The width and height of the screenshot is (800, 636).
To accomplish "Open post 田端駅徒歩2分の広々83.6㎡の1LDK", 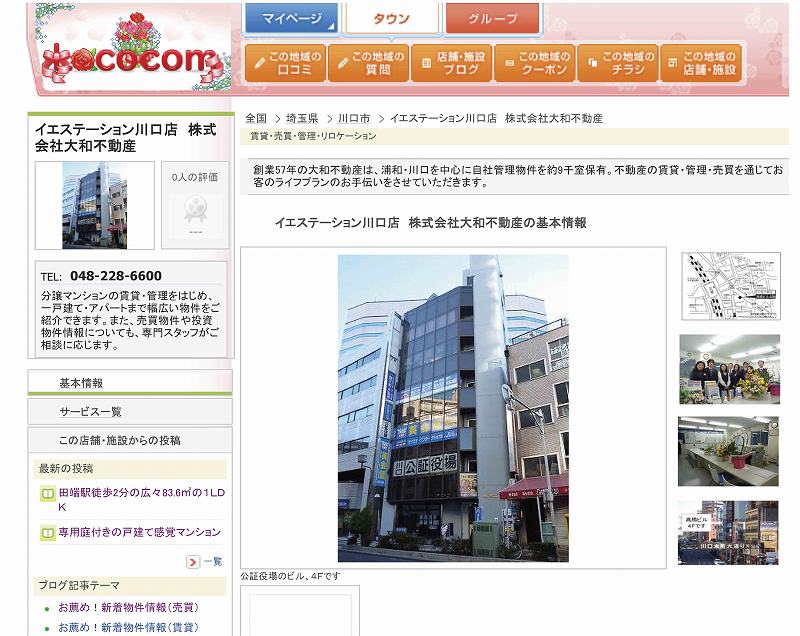I will 141,499.
